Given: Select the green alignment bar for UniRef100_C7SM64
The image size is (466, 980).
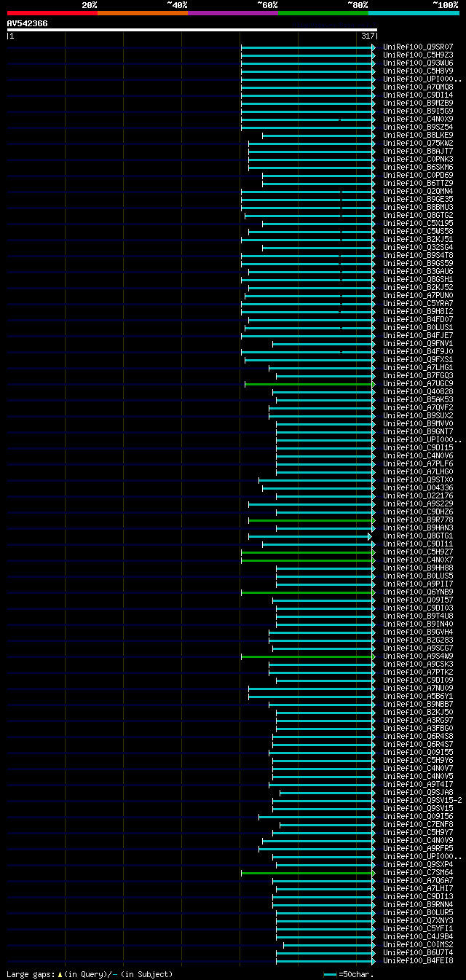Looking at the screenshot, I should pos(308,873).
